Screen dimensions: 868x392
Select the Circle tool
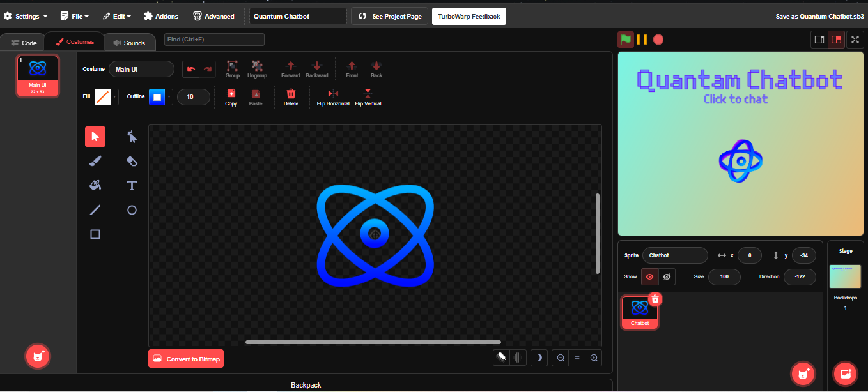(132, 210)
